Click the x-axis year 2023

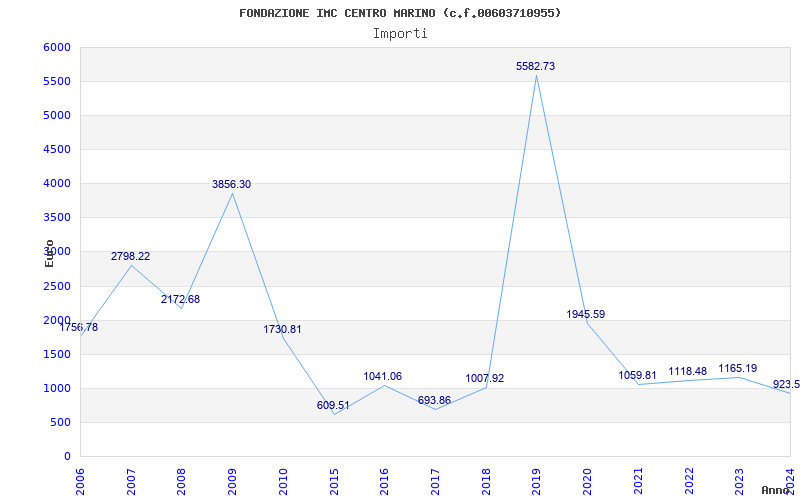click(739, 482)
